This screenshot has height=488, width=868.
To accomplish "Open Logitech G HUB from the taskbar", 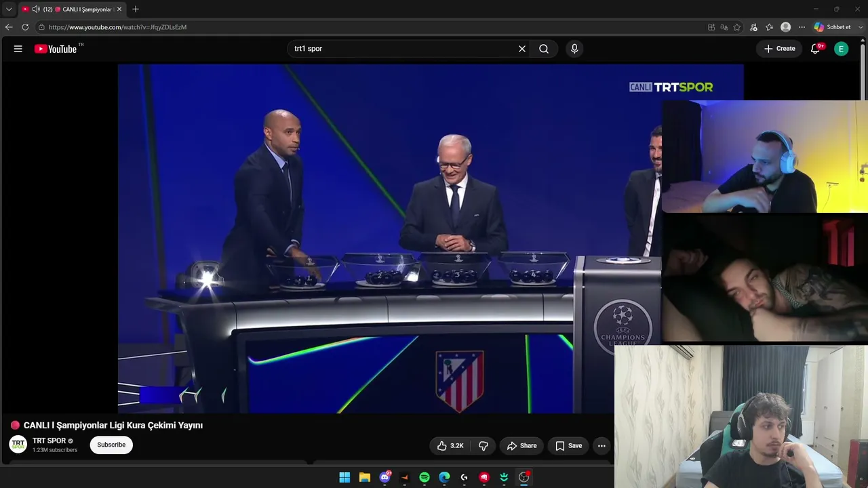I will (464, 477).
